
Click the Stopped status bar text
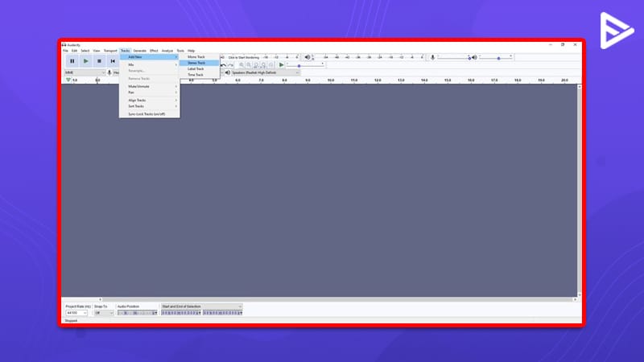[71, 320]
